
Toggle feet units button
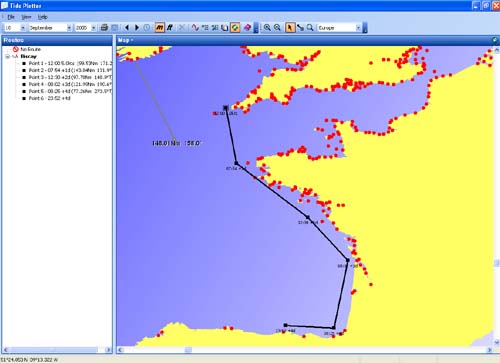coord(170,28)
